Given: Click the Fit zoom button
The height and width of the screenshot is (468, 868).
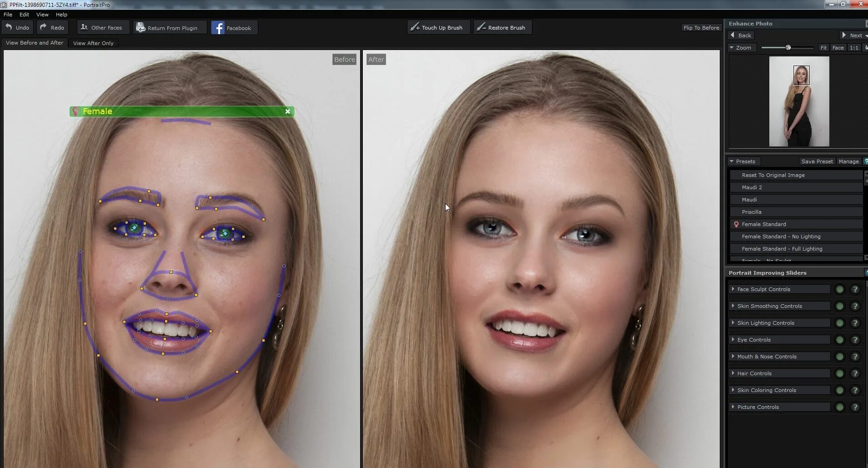Looking at the screenshot, I should 823,48.
